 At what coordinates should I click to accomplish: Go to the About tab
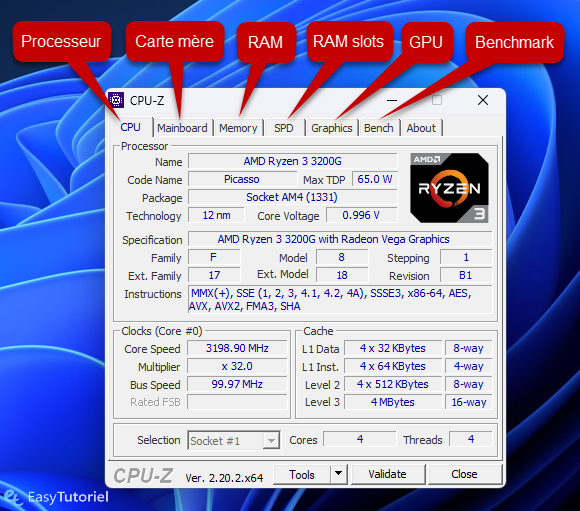421,128
